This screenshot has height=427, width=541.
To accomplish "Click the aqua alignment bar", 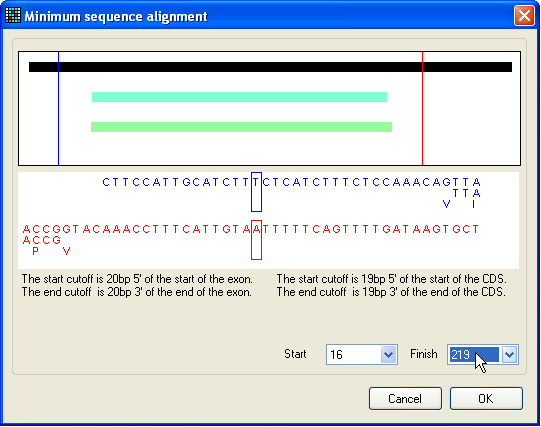I will pyautogui.click(x=239, y=97).
